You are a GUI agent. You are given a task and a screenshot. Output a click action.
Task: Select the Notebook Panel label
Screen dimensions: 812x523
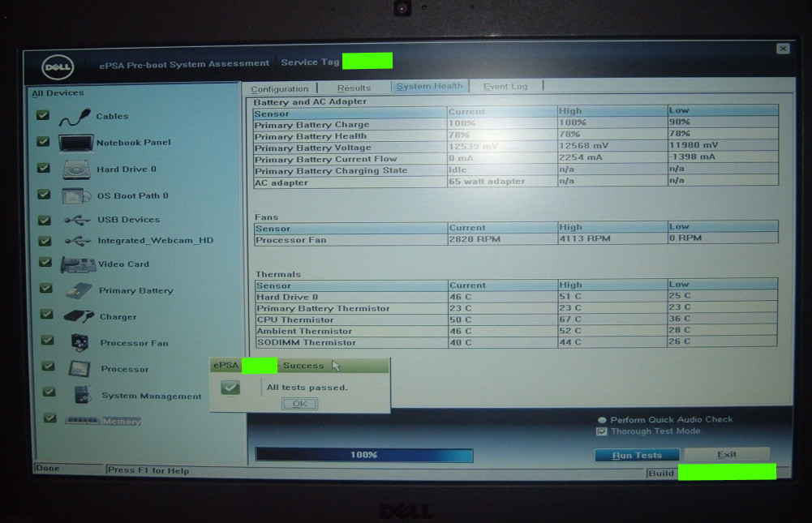134,143
